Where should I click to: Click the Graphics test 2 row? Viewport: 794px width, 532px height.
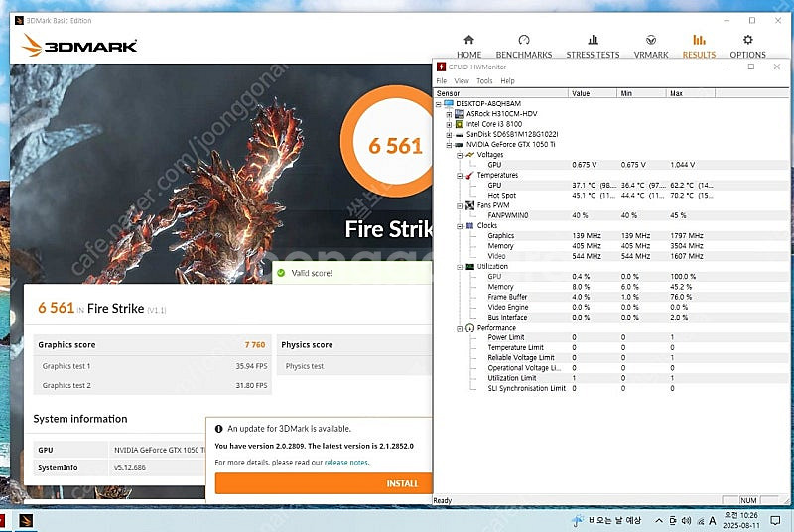(x=153, y=385)
